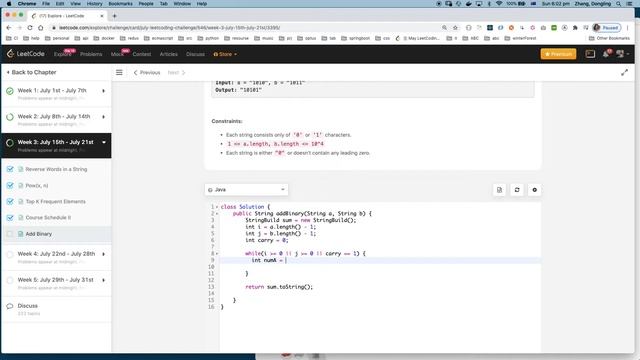640x360 pixels.
Task: Open the Discuss tab in header
Action: tap(195, 54)
